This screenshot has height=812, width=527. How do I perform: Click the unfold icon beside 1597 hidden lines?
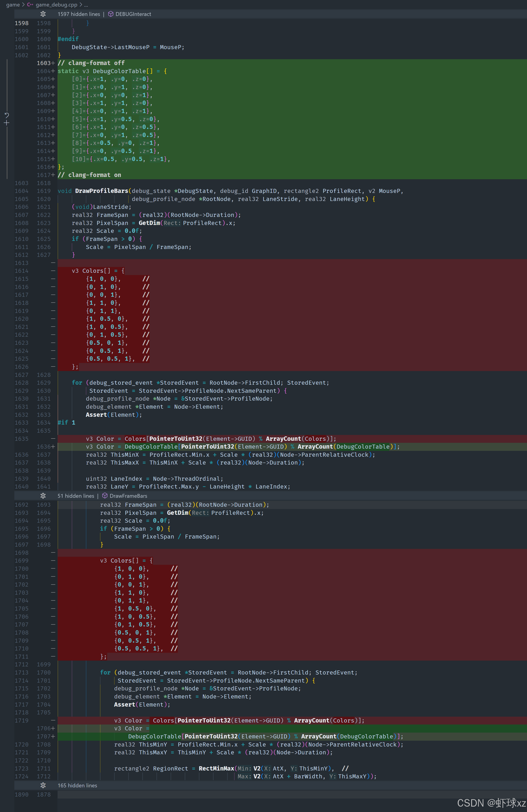click(43, 14)
